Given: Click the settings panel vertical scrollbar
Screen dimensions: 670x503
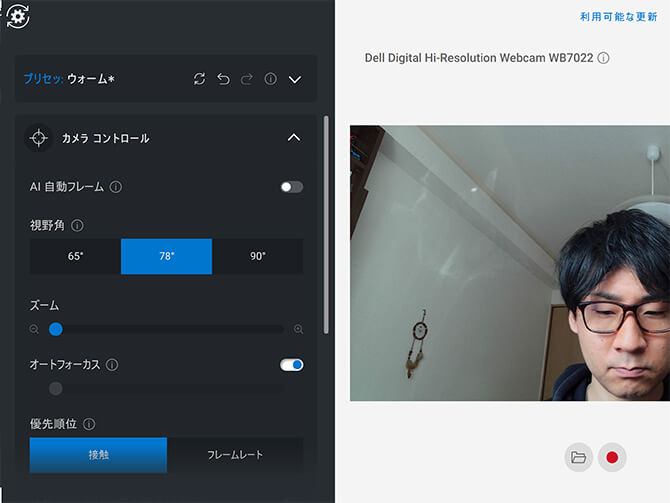Looking at the screenshot, I should coord(326,224).
